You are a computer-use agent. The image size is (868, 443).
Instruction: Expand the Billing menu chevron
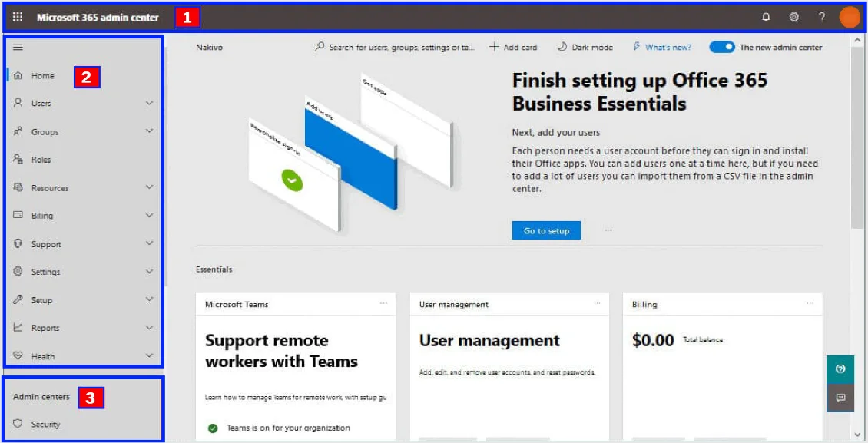pyautogui.click(x=150, y=215)
